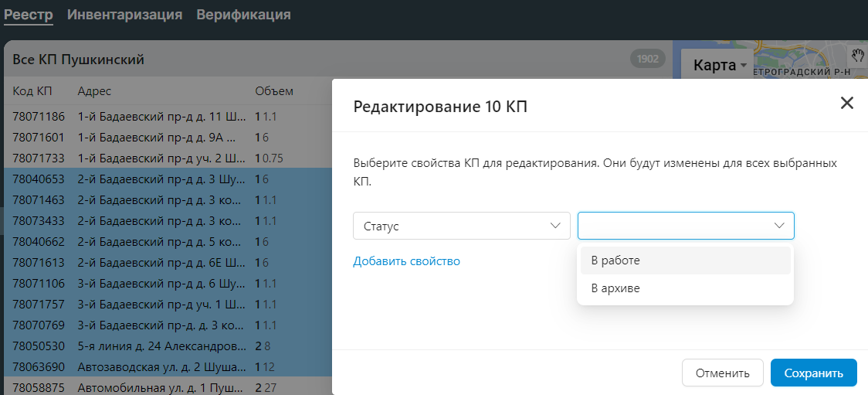This screenshot has width=868, height=395.
Task: Sort by the Объем column header
Action: pos(274,91)
